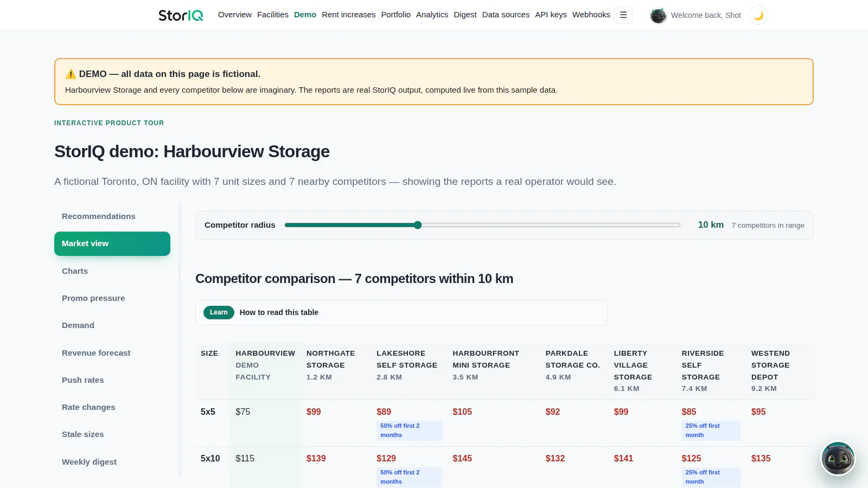Click the warning icon in demo banner
This screenshot has height=488, width=868.
click(71, 74)
